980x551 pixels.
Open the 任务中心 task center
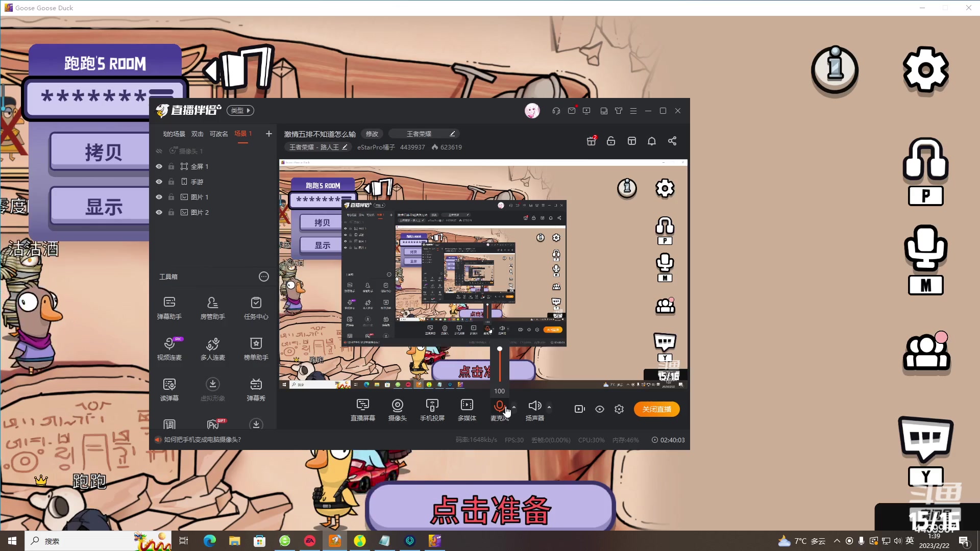coord(256,308)
